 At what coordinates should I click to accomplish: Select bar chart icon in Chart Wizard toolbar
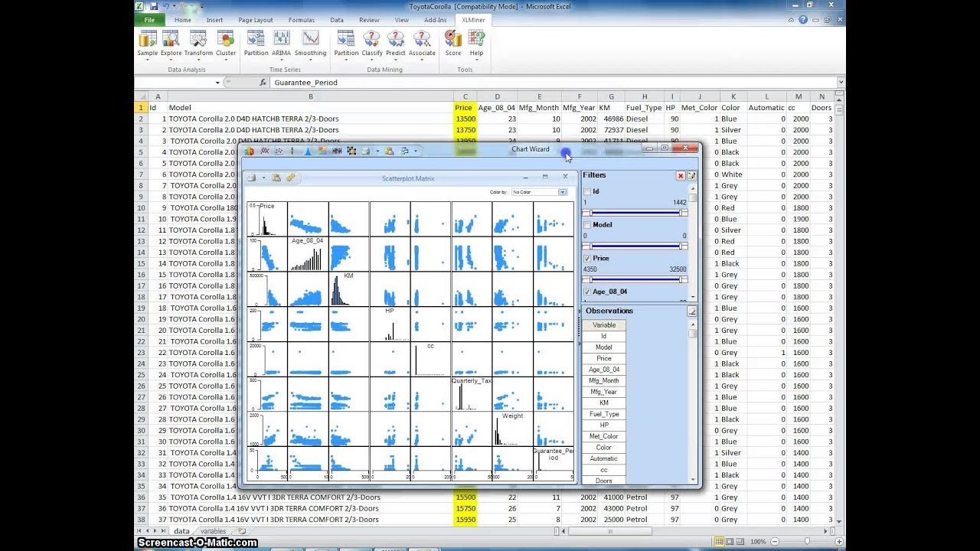click(250, 151)
